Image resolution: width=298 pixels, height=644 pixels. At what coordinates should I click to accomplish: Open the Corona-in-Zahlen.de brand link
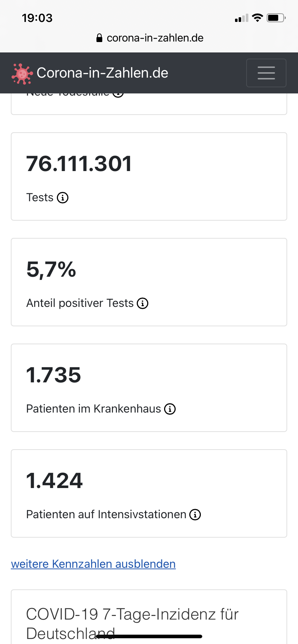coord(102,73)
